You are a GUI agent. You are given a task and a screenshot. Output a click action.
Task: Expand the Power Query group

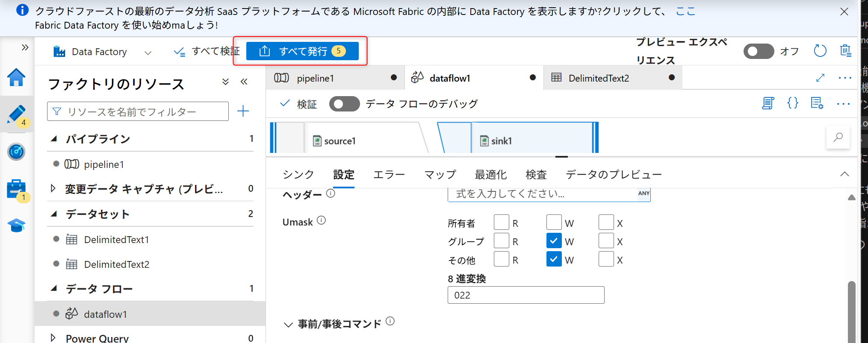click(53, 338)
